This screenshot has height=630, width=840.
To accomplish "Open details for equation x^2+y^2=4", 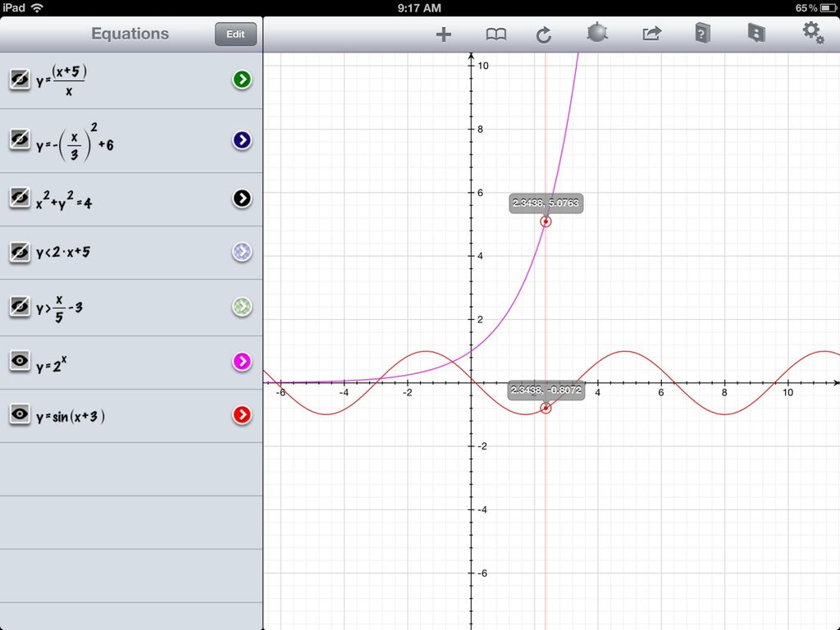I will tap(242, 198).
